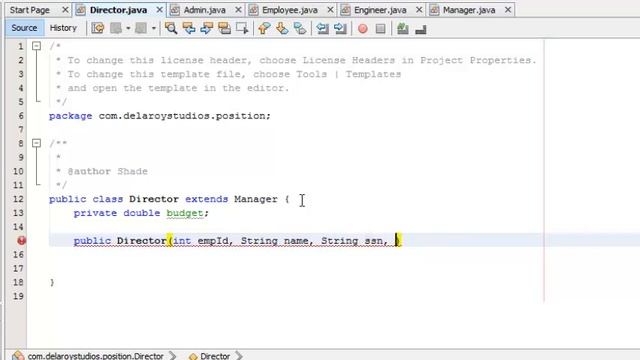The width and height of the screenshot is (640, 360).
Task: Open the Employee.java tab
Action: tap(290, 10)
